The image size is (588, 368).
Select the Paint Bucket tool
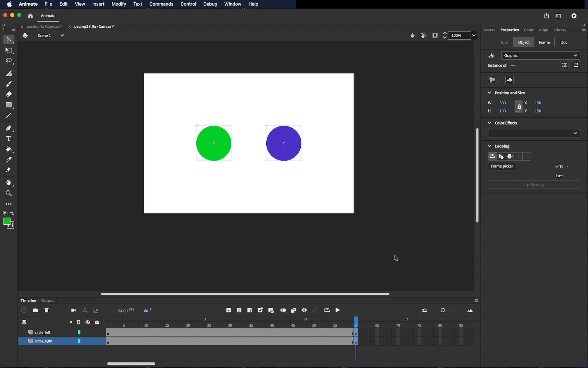9,149
